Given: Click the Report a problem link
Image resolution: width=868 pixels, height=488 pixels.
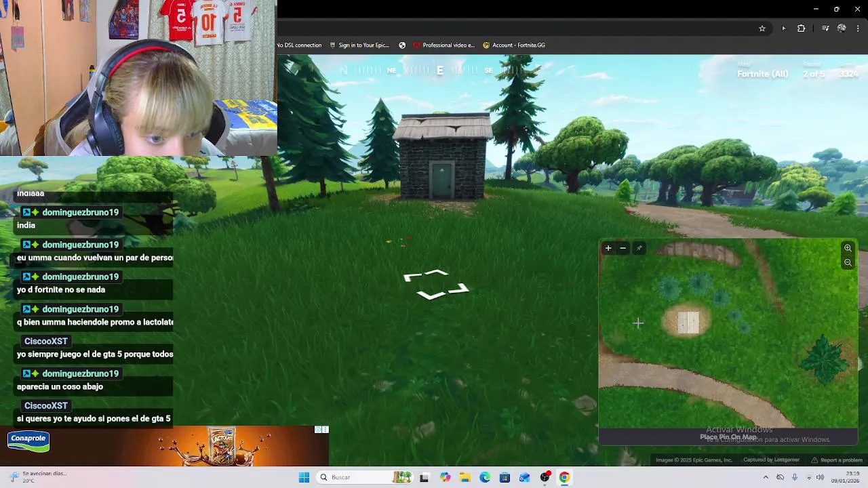Looking at the screenshot, I should click(837, 460).
